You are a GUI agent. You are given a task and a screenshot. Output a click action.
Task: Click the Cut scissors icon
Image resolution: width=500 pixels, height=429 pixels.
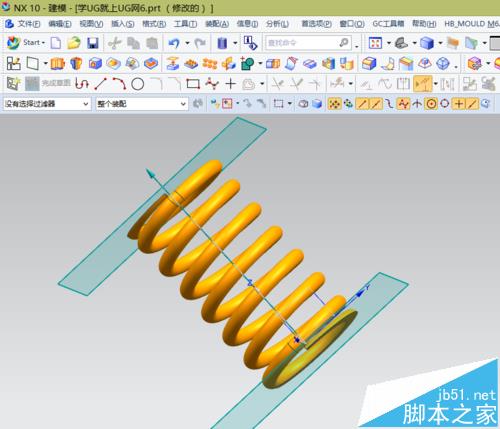tap(115, 43)
